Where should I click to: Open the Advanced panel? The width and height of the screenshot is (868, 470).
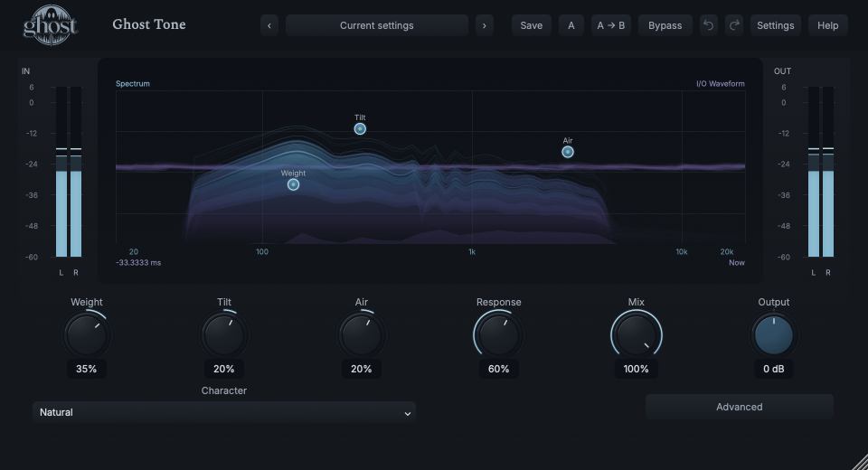point(739,407)
